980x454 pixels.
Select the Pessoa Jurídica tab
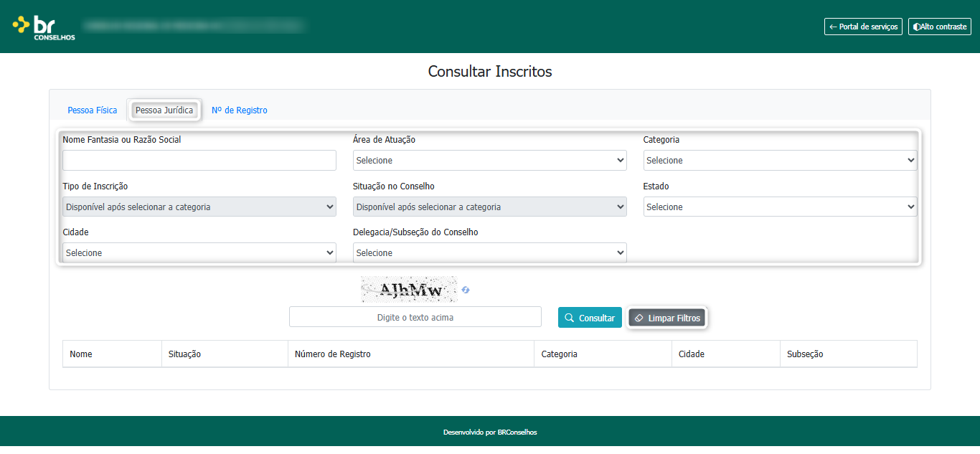pos(164,110)
